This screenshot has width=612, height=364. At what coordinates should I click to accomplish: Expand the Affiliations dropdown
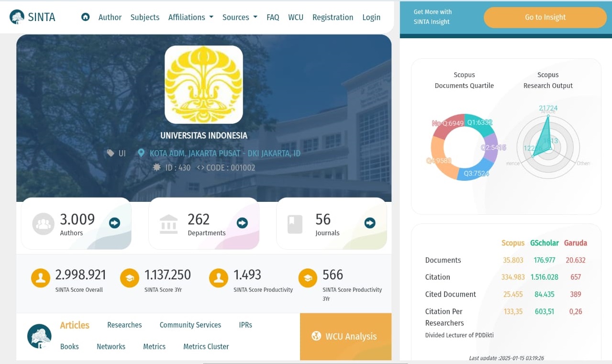(x=191, y=17)
